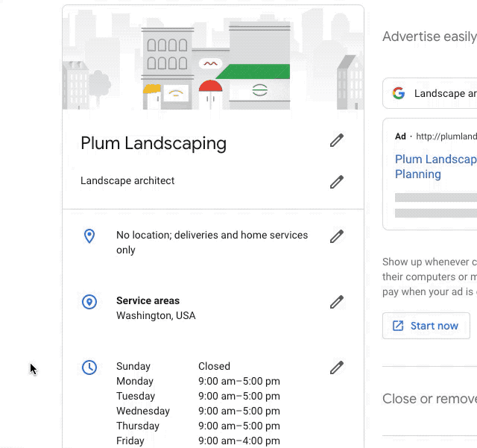The width and height of the screenshot is (477, 448).
Task: Click Friday's 9:00 am–4:00 pm hours
Action: click(239, 441)
